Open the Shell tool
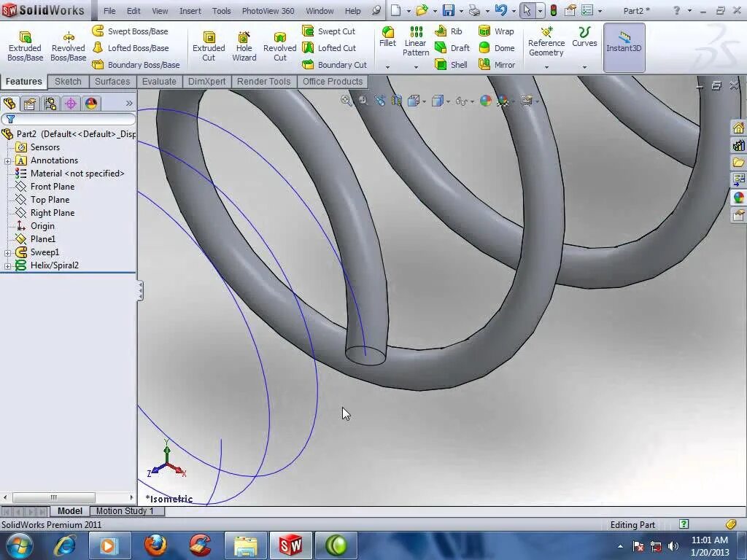Viewport: 747px width, 560px height. 458,65
